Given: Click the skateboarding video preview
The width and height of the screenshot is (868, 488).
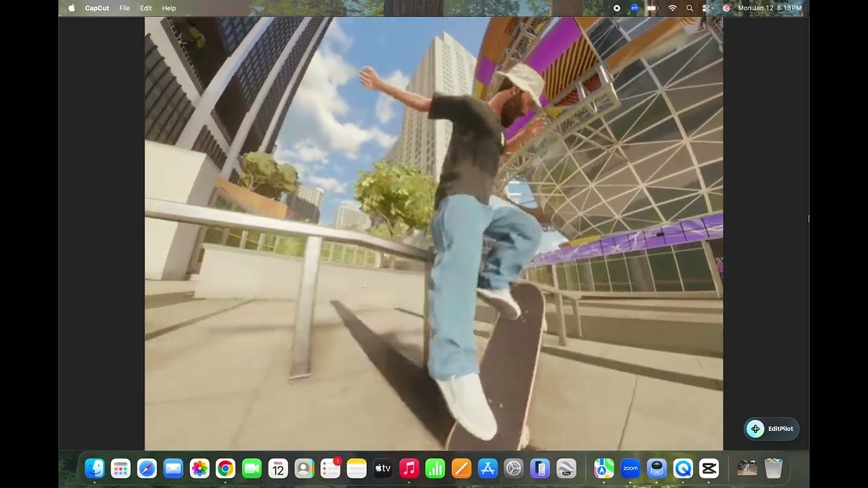Looking at the screenshot, I should click(x=434, y=233).
